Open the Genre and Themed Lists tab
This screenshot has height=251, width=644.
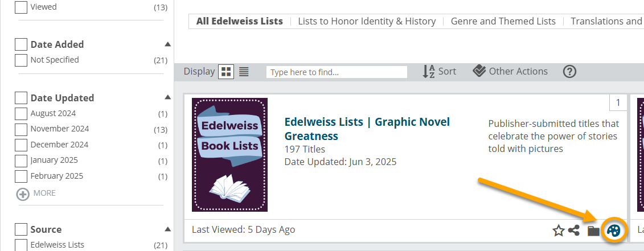pyautogui.click(x=503, y=22)
